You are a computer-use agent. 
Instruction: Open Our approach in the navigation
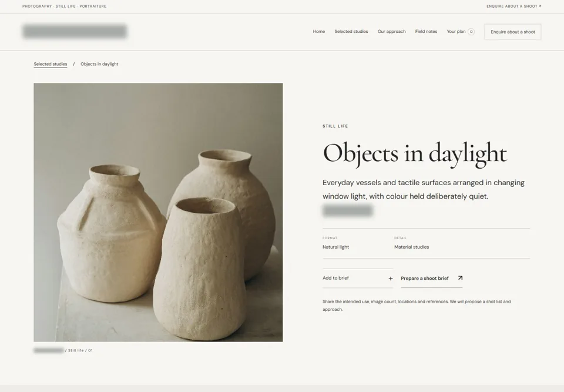tap(391, 32)
